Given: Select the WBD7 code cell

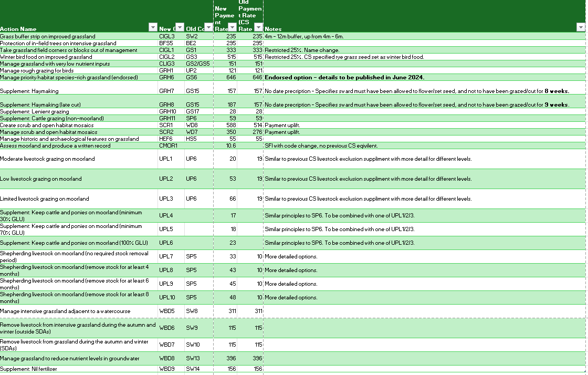Looking at the screenshot, I should [x=171, y=345].
